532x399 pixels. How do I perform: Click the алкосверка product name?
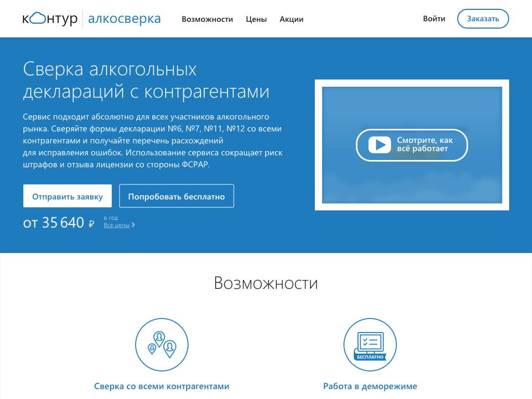124,19
